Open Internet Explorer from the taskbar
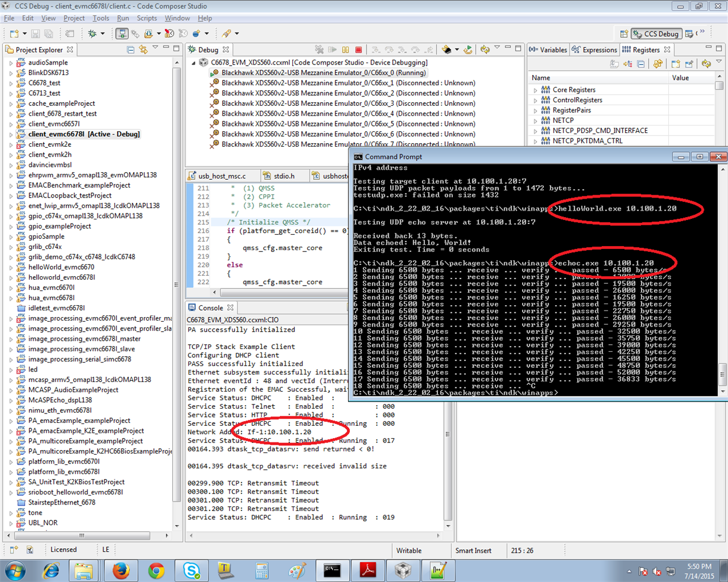The image size is (728, 582). [51, 570]
